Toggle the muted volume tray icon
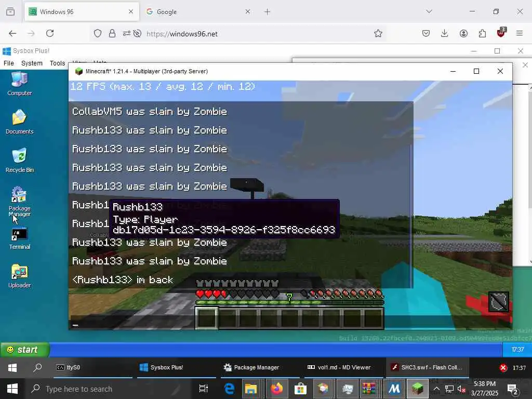 click(x=461, y=389)
